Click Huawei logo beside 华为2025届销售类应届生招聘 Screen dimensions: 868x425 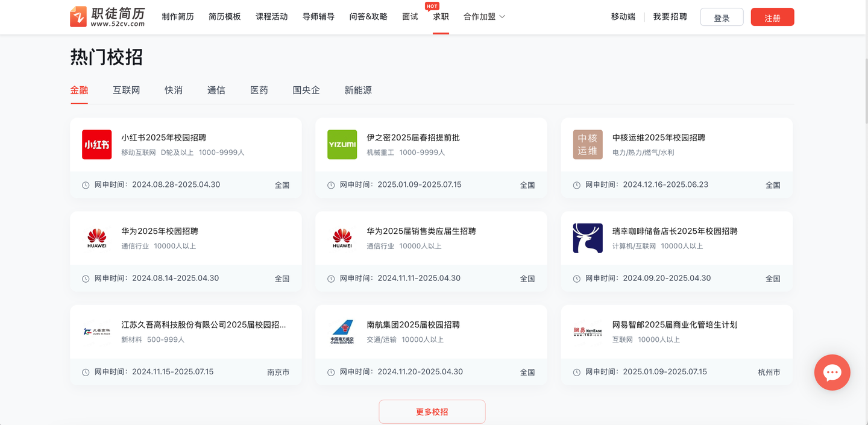coord(342,238)
